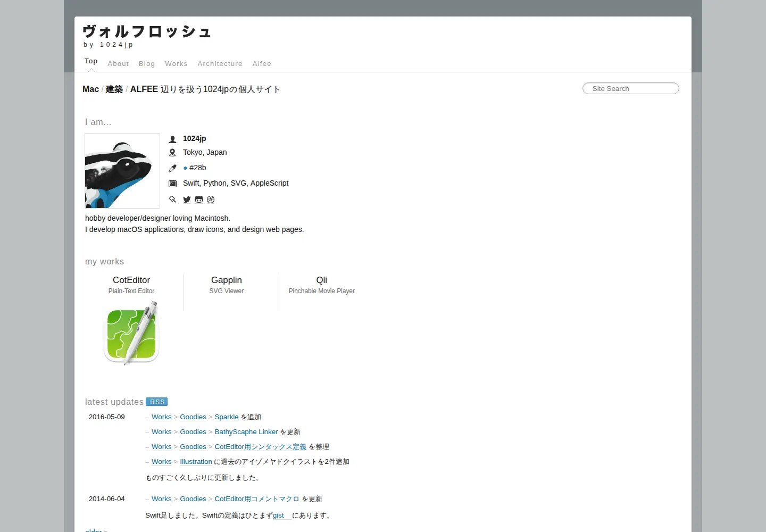
Task: Click the Swift, Python, SVG, AppleScript text
Action: tap(236, 183)
